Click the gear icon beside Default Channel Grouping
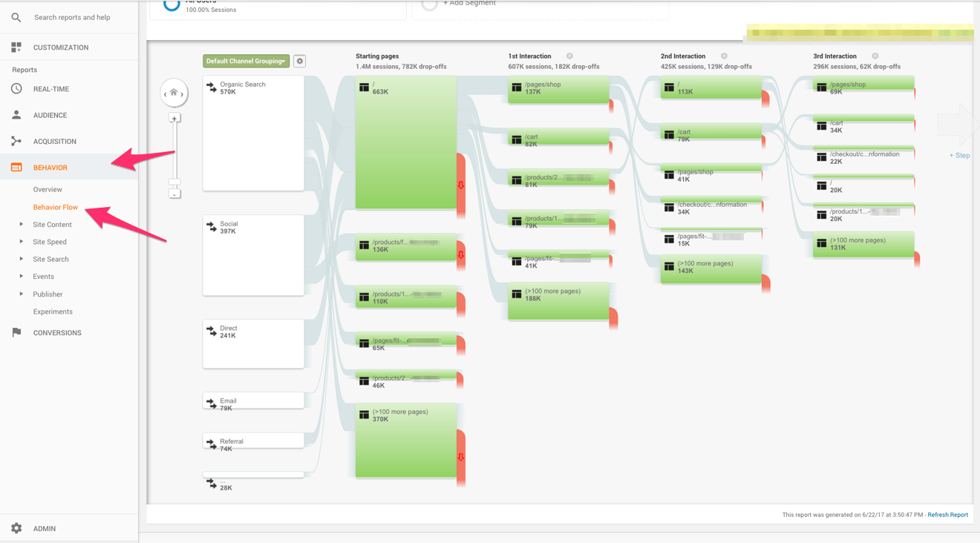 pos(299,61)
